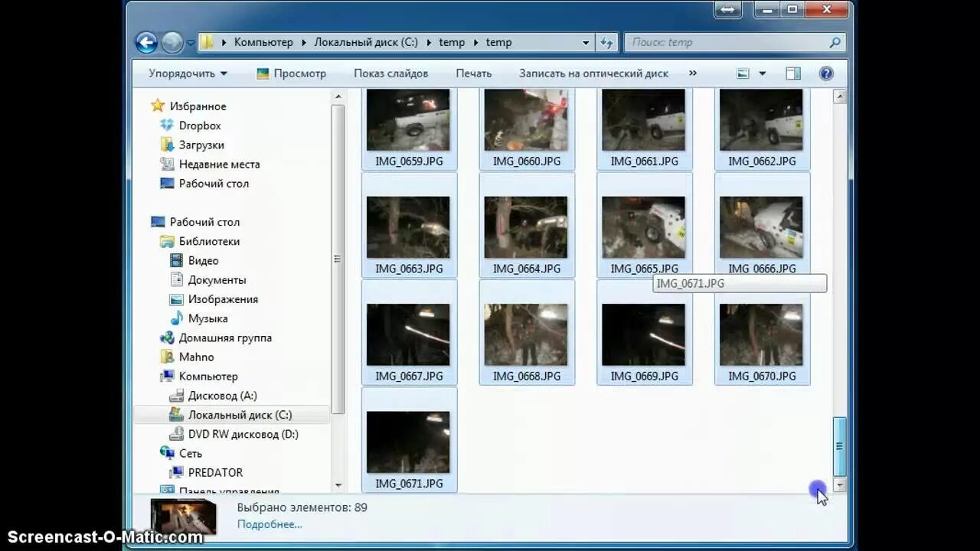Open the recent pages dropdown arrow
The height and width of the screenshot is (551, 980).
(x=191, y=43)
